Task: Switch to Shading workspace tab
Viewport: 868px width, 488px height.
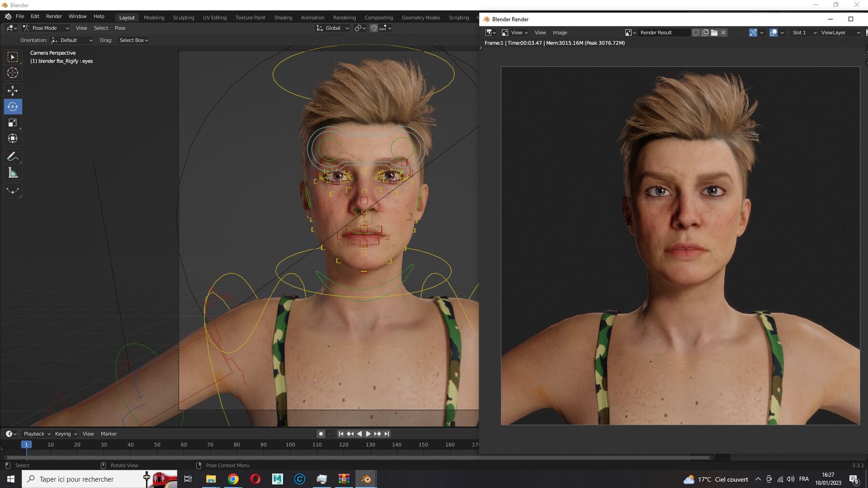Action: click(283, 17)
